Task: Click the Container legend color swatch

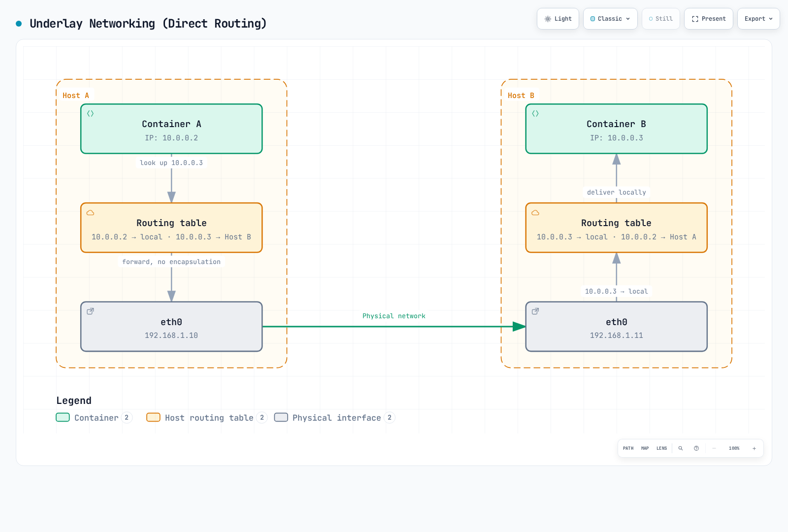Action: pos(63,418)
